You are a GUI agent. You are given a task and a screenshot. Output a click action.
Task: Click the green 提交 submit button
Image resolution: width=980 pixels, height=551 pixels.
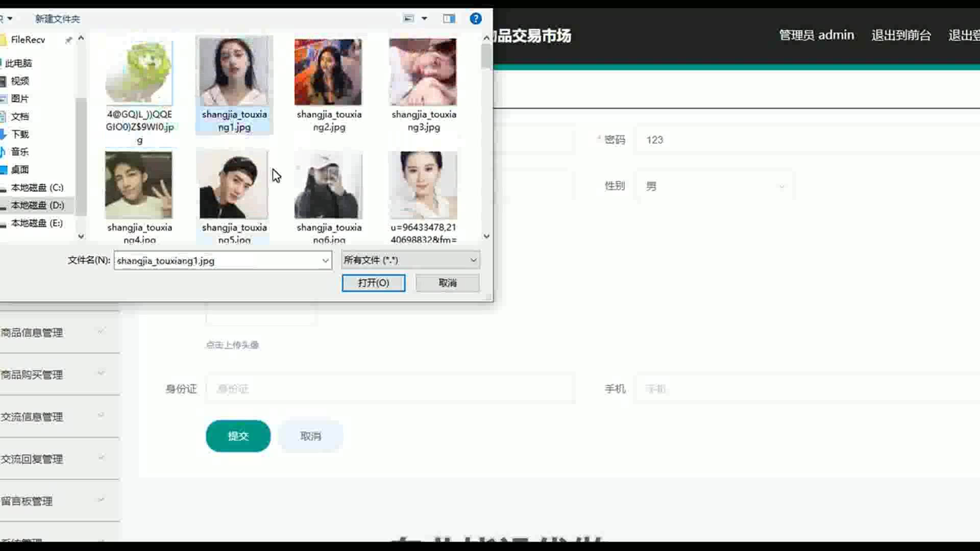pyautogui.click(x=238, y=436)
